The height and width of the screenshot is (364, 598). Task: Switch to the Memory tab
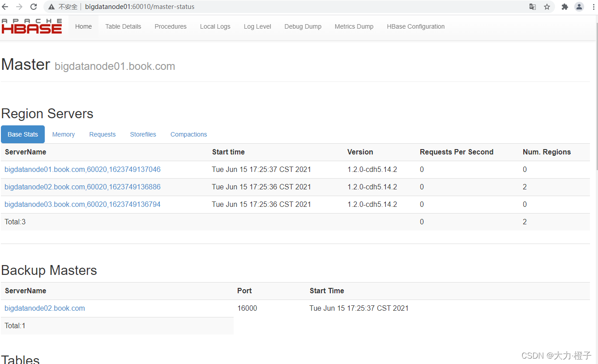pos(64,134)
